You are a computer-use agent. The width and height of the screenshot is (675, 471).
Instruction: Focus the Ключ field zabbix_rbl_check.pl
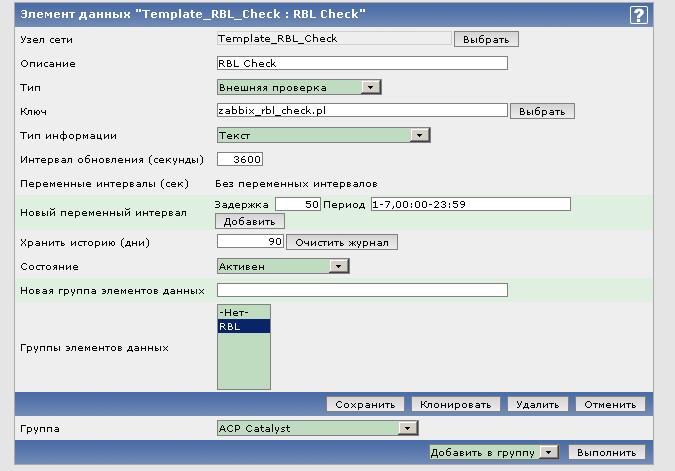tap(362, 111)
